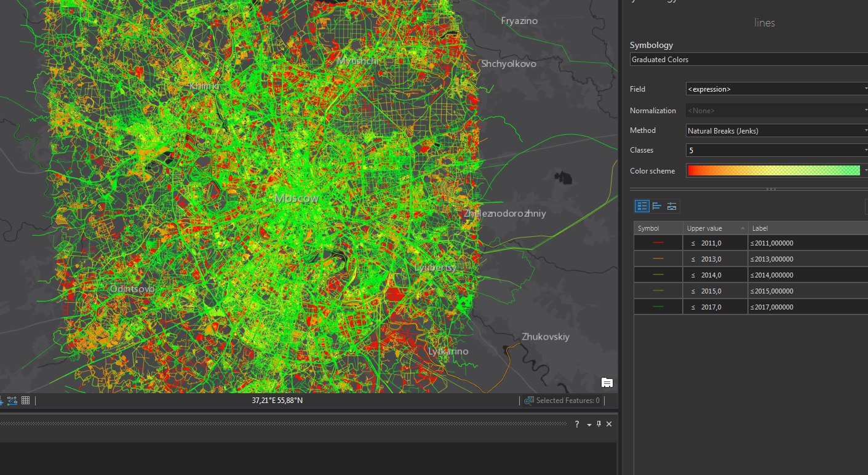Click the selected features zoom icon
Image resolution: width=868 pixels, height=475 pixels.
coord(528,401)
